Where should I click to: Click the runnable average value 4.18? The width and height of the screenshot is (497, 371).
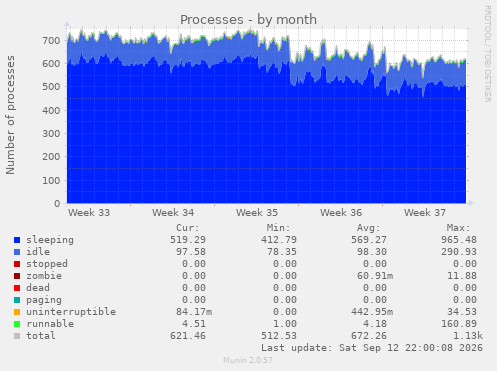point(375,324)
